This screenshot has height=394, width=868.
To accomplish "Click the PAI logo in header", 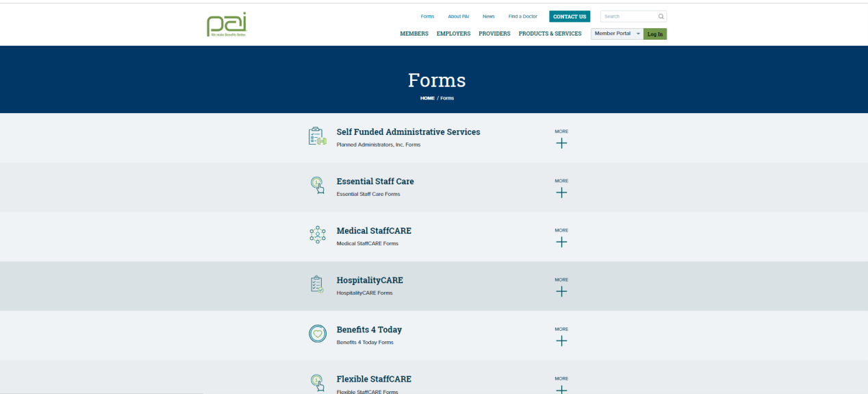I will click(x=226, y=24).
